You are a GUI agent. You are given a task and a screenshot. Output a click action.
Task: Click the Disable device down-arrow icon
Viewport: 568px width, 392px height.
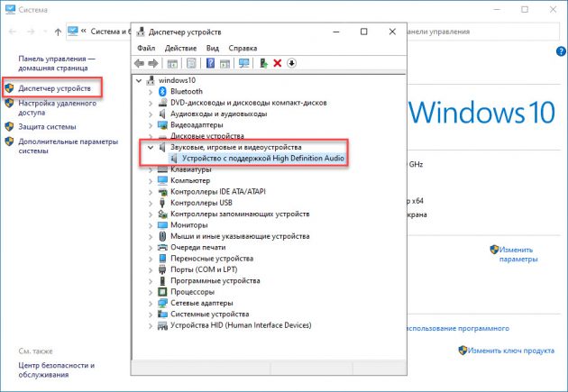pos(291,63)
